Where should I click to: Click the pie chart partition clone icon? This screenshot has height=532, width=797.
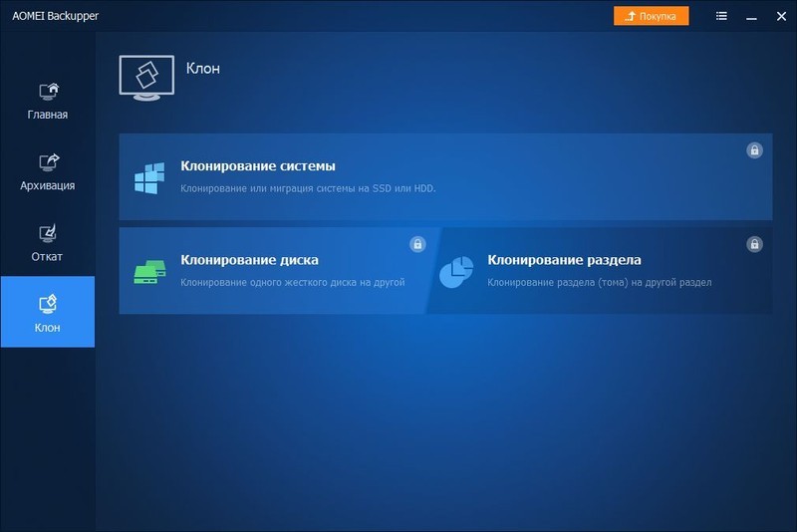[456, 272]
